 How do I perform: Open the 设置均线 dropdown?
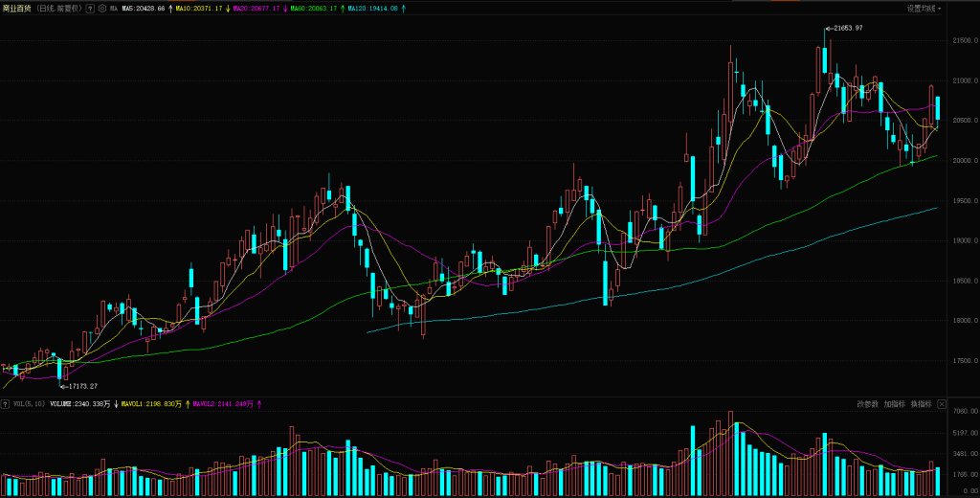(924, 8)
